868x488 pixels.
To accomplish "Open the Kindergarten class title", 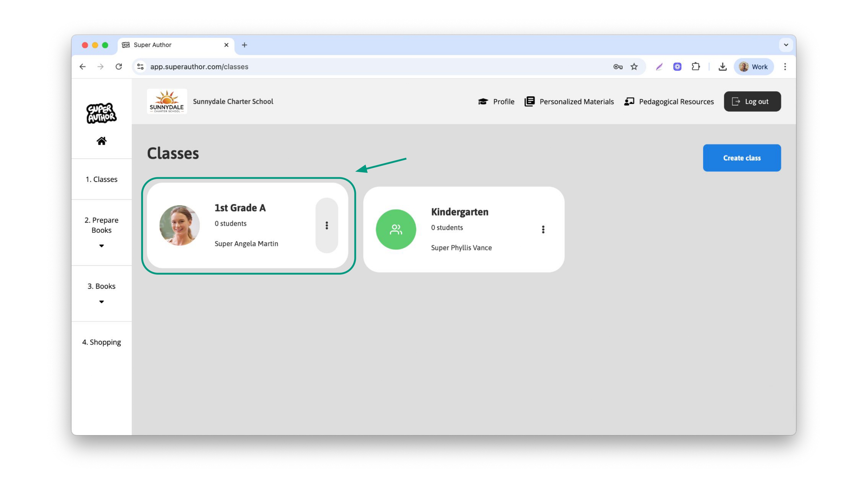I will coord(460,212).
